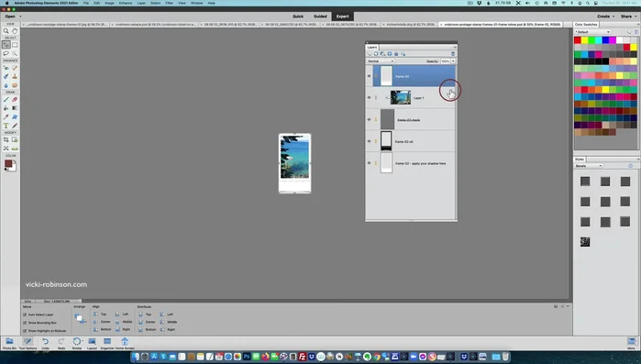Click the Opacity value field
This screenshot has width=641, height=364.
point(445,61)
